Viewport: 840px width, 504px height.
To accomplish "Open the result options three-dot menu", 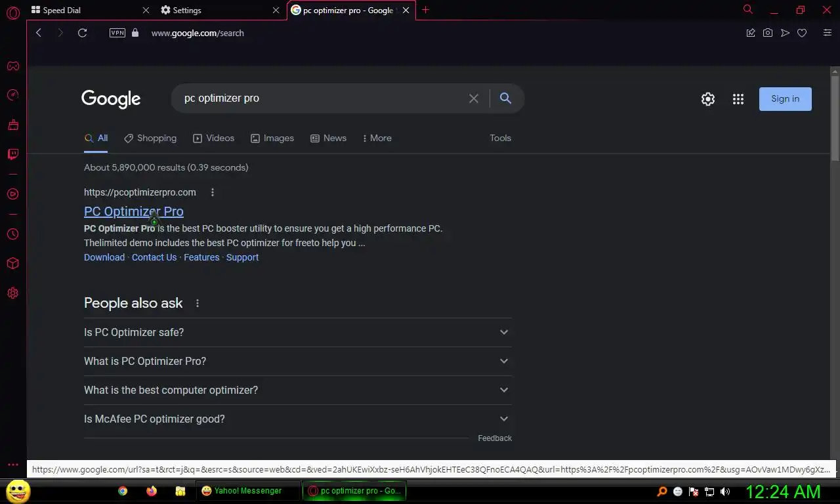I will pyautogui.click(x=212, y=192).
